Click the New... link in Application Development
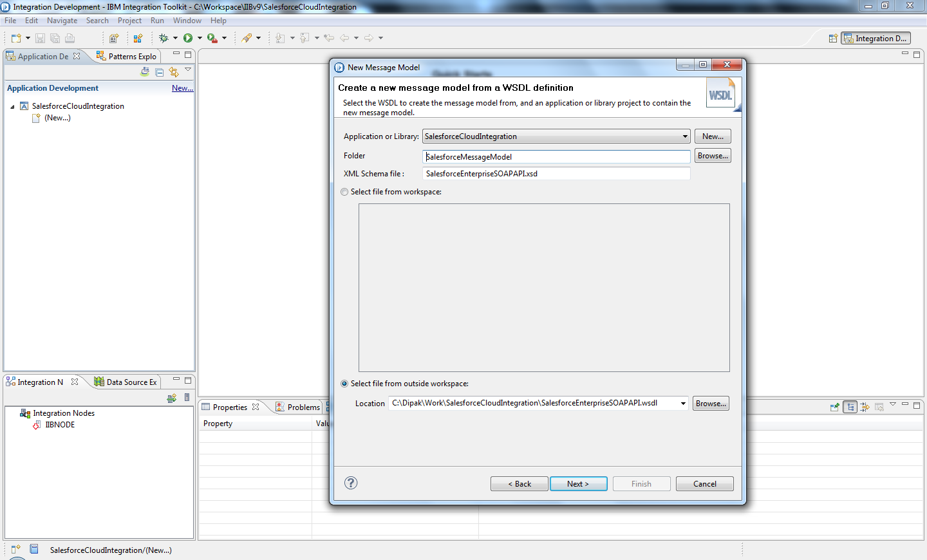 (182, 88)
